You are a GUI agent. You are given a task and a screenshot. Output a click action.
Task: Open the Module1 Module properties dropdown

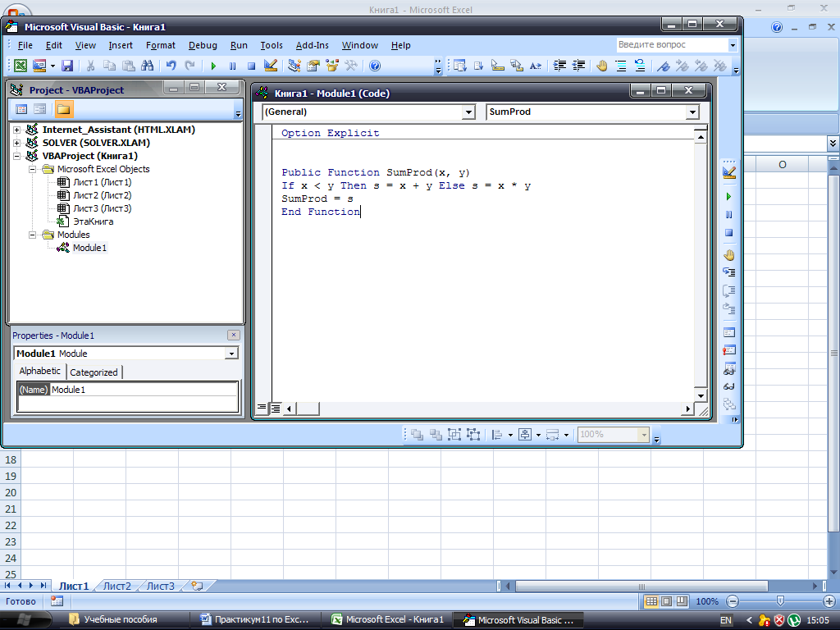[231, 354]
